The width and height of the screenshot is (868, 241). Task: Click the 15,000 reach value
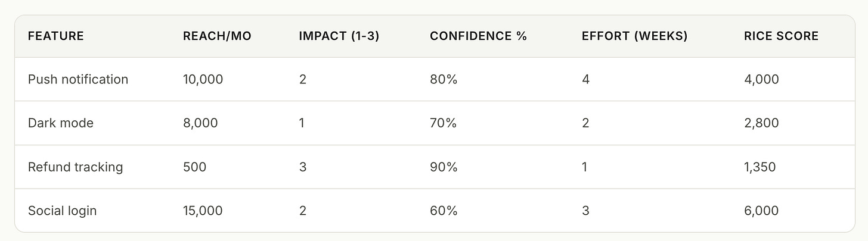[x=203, y=211]
